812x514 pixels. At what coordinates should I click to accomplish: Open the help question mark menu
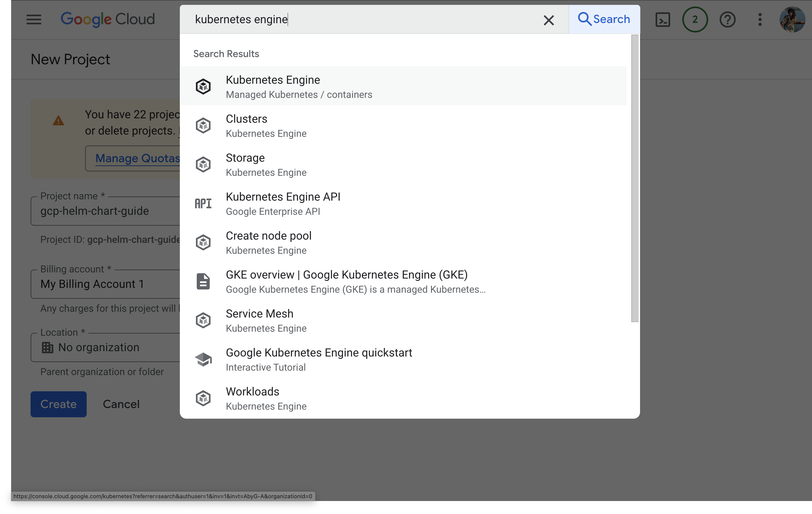[727, 19]
